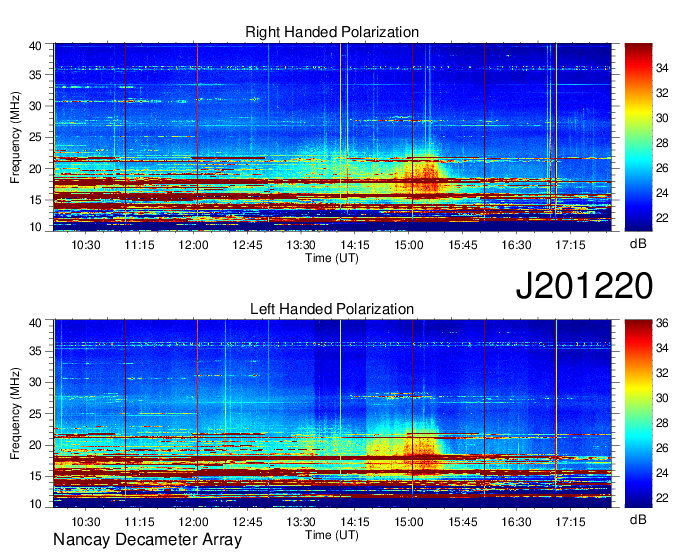
Task: Click the "36" value on the bottom colorbar
Action: coord(662,323)
